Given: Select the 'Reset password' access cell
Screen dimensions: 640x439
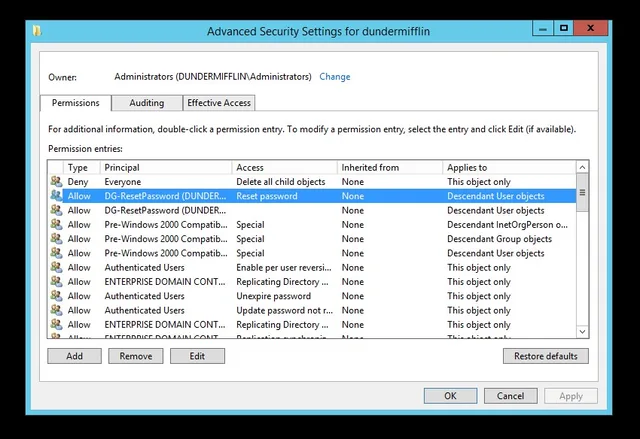Looking at the screenshot, I should [267, 196].
